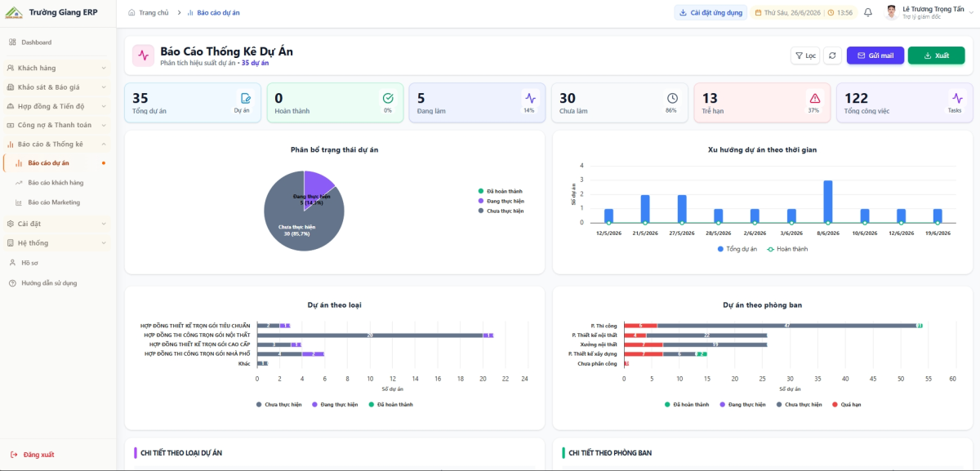Click Đang làm card activity icon
The width and height of the screenshot is (980, 471).
(530, 98)
